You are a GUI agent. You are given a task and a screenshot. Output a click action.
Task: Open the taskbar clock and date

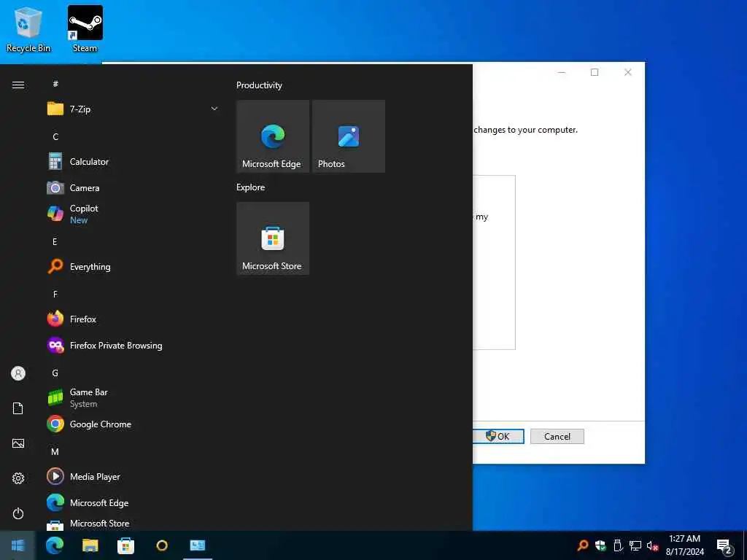pyautogui.click(x=684, y=545)
